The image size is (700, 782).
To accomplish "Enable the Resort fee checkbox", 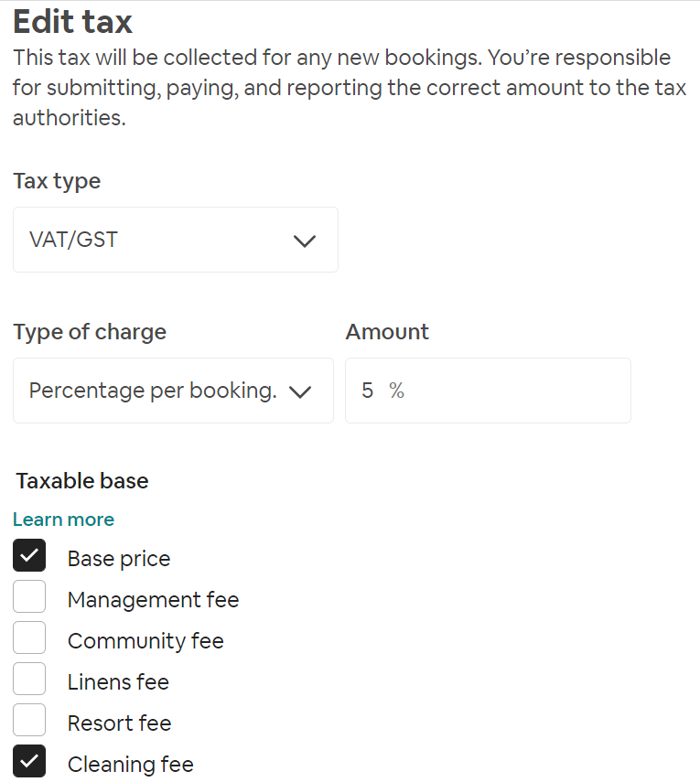I will [29, 721].
